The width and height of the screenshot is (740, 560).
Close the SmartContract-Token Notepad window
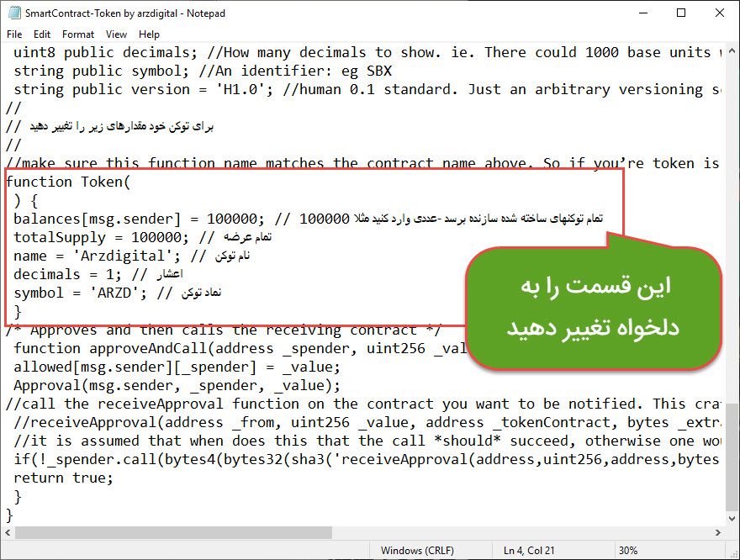click(x=720, y=13)
